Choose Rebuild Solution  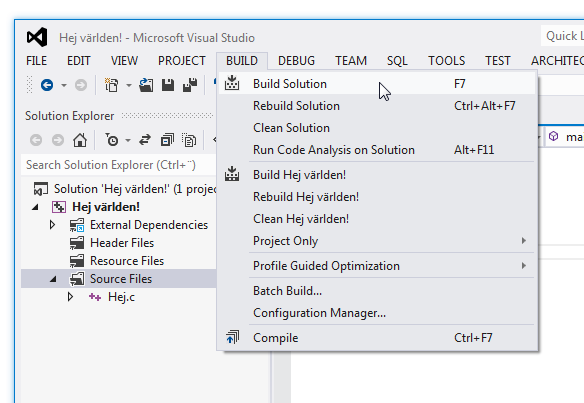376,106
